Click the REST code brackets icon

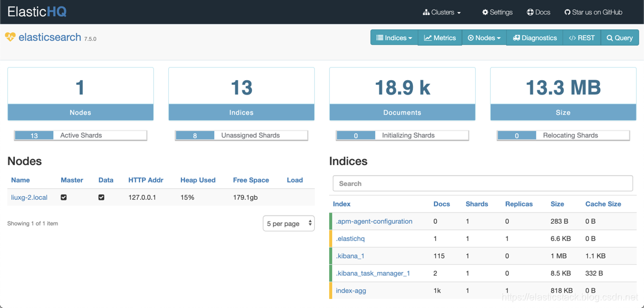tap(573, 38)
